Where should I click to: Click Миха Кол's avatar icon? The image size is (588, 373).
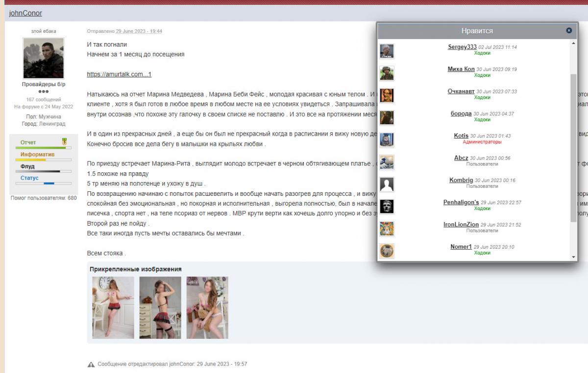point(387,73)
